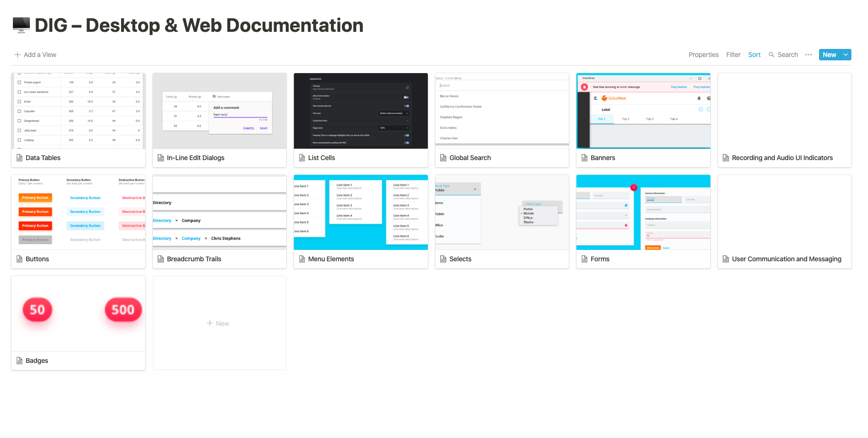Click the desktop computer page icon
Viewport: 868px width, 438px height.
21,25
